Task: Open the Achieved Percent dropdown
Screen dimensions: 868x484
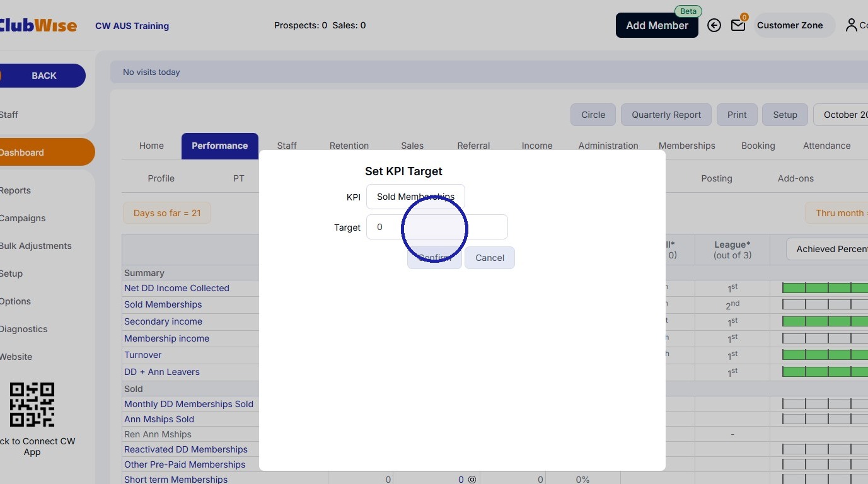Action: [x=827, y=249]
